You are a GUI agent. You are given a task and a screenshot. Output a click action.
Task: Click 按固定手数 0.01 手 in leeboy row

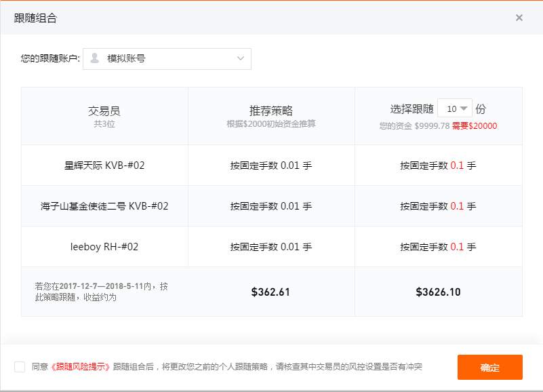(270, 246)
